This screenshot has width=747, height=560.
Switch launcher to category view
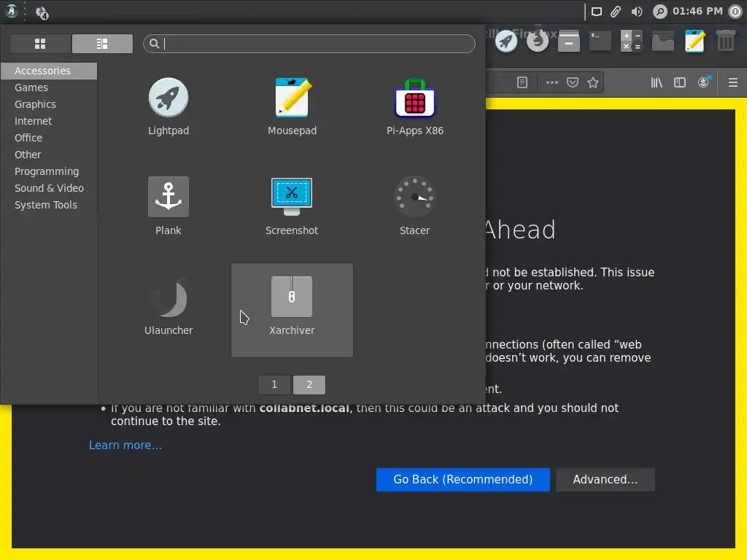(102, 44)
